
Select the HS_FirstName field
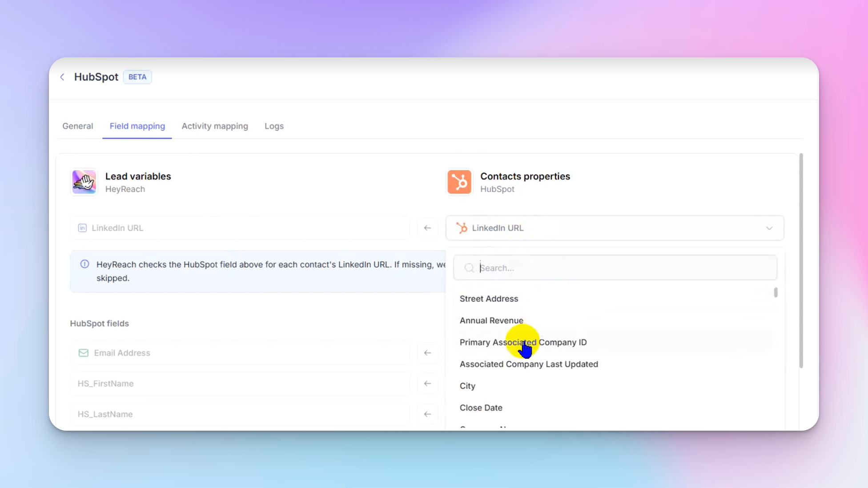click(240, 384)
